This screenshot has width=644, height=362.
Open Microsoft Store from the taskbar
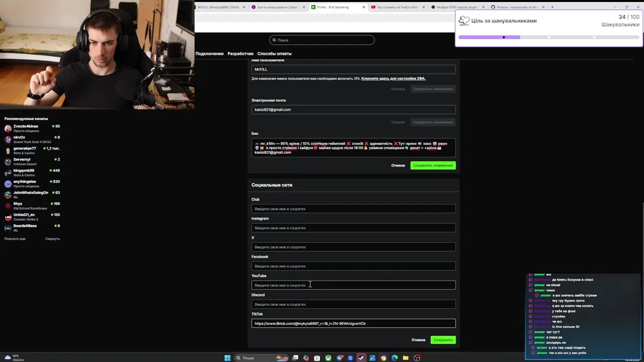(317, 358)
